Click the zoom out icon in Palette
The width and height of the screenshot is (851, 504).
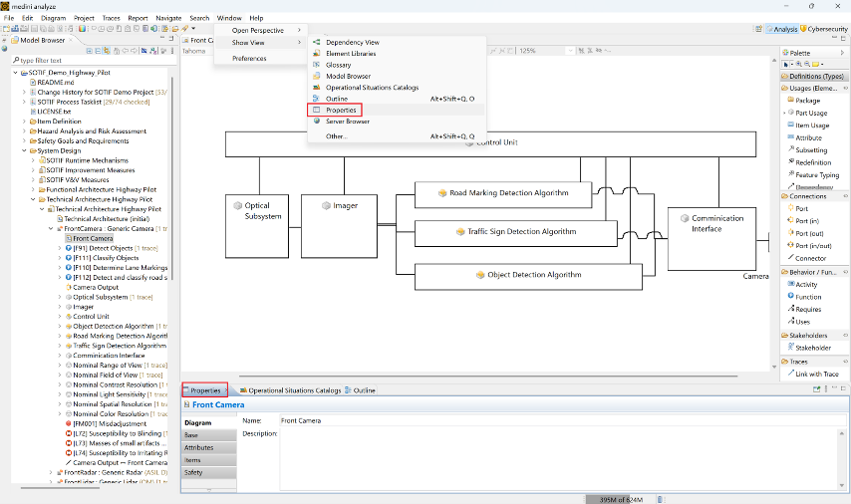(807, 64)
